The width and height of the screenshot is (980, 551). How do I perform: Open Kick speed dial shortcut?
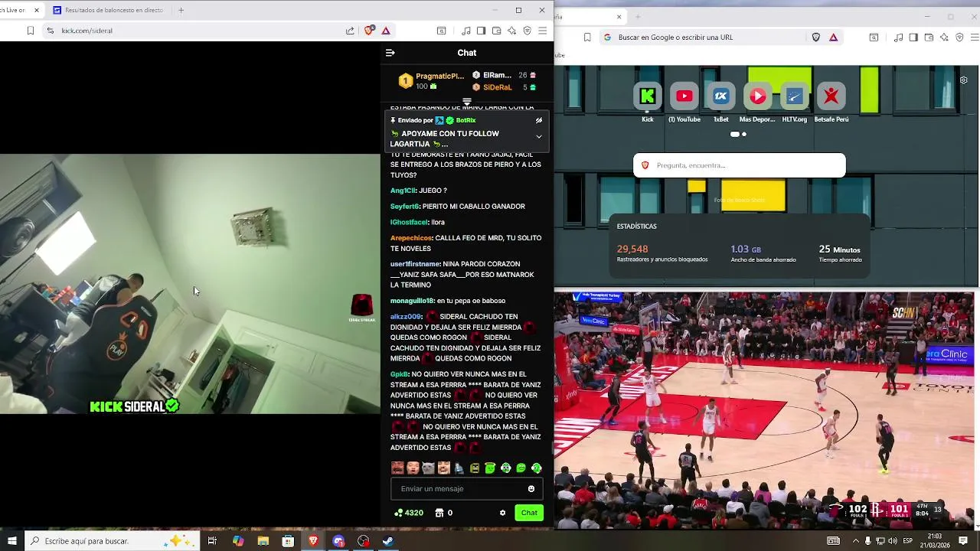pos(648,96)
